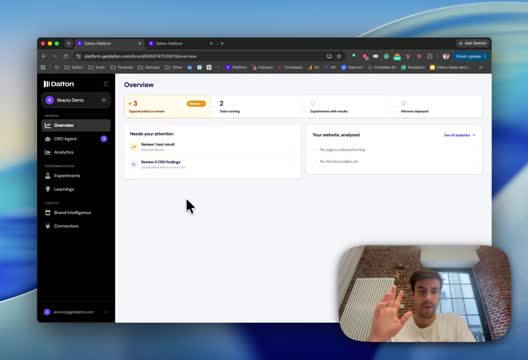
Task: Click the green WhatsApp-style extension icon
Action: tap(386, 56)
